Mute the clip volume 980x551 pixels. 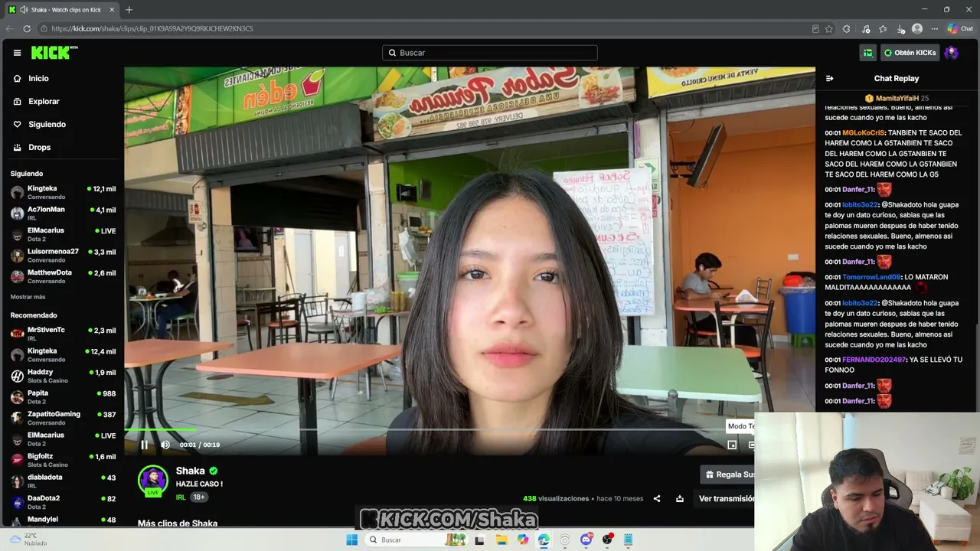tap(165, 445)
